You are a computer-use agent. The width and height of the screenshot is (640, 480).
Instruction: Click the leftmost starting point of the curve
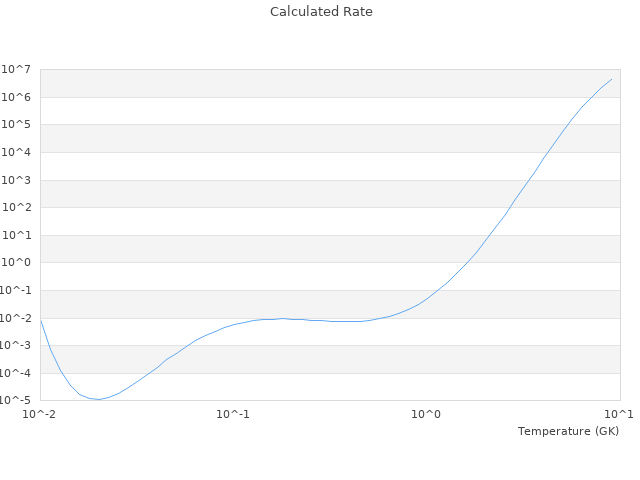pos(41,320)
